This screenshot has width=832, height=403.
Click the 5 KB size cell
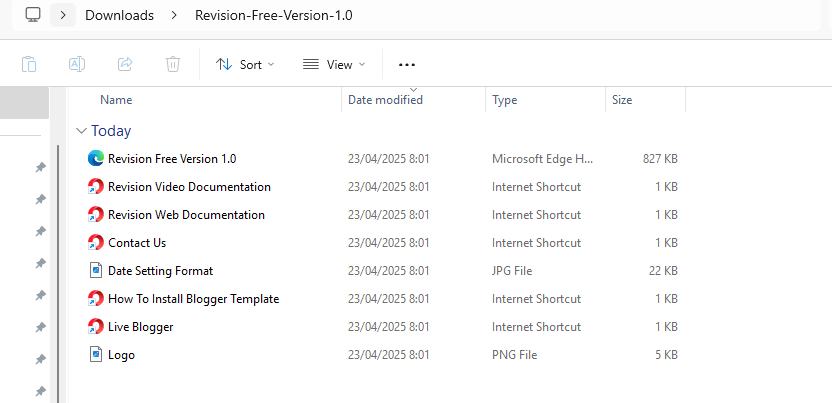pyautogui.click(x=666, y=355)
